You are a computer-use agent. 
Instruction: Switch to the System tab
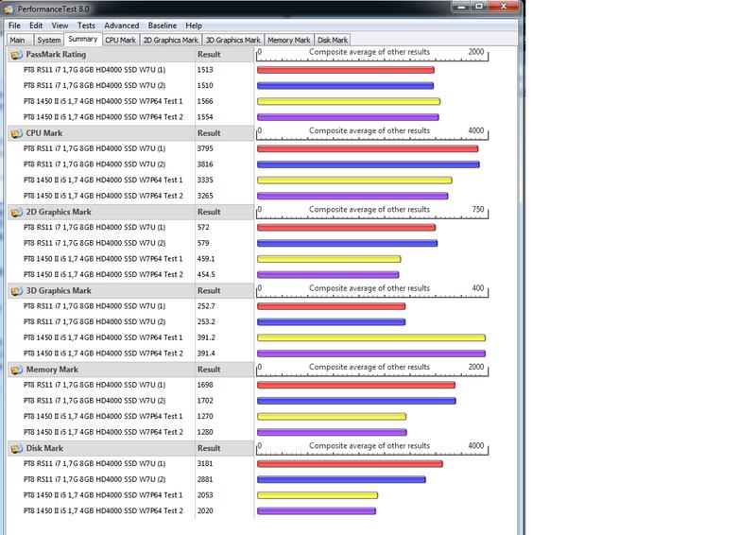coord(49,40)
